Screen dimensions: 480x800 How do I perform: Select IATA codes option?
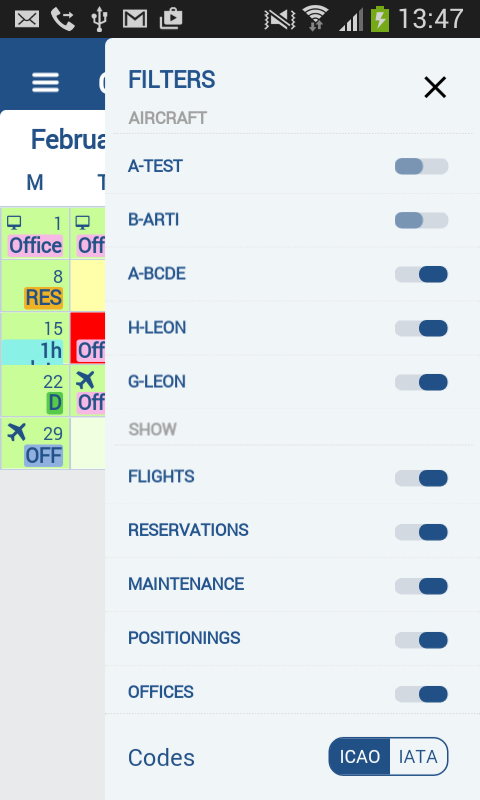point(418,757)
